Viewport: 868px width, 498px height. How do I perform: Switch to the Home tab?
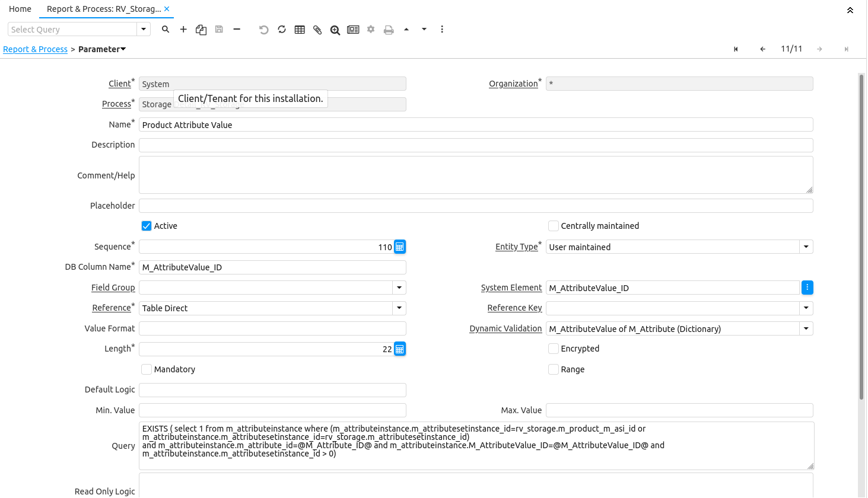(20, 9)
